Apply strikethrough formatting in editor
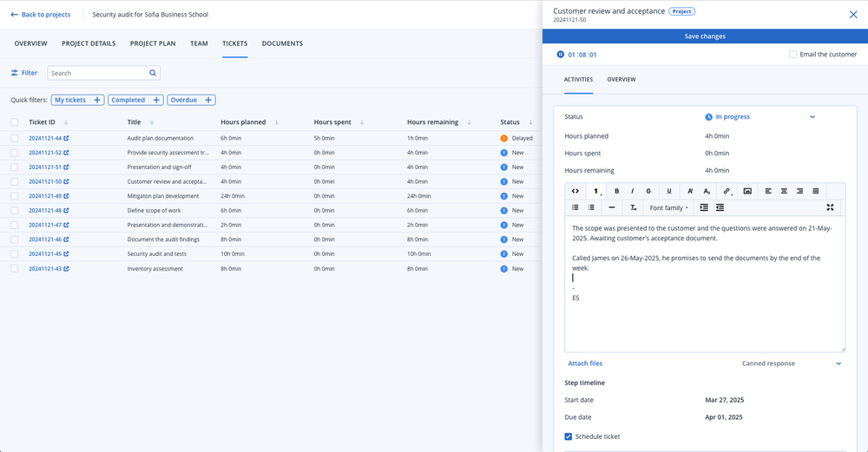 tap(648, 191)
